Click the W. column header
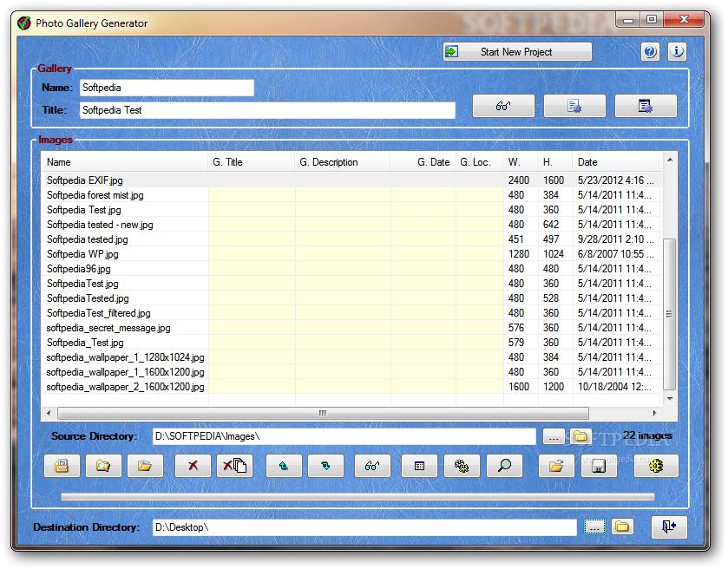 click(x=520, y=162)
